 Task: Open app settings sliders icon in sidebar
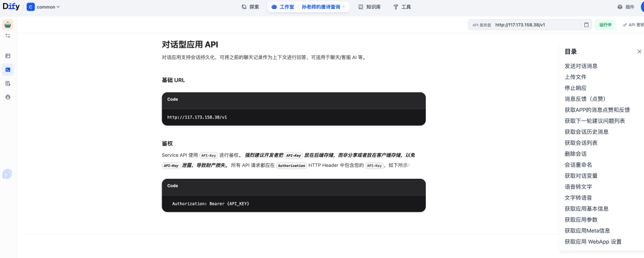coord(8,36)
